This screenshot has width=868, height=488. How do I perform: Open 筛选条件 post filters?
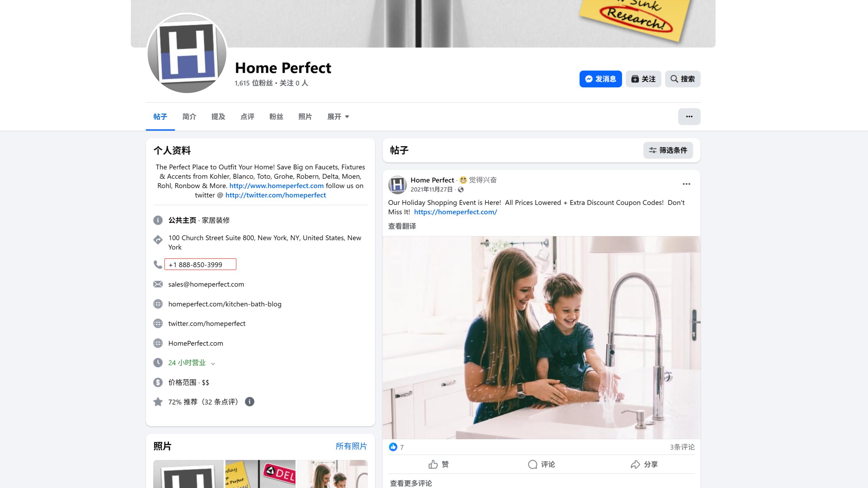[x=668, y=150]
